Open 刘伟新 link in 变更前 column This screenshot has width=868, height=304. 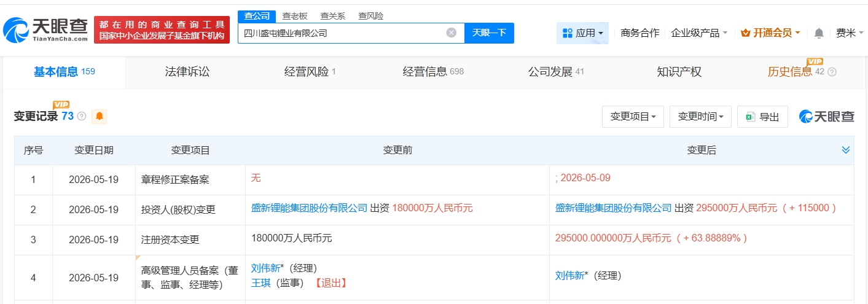[265, 268]
